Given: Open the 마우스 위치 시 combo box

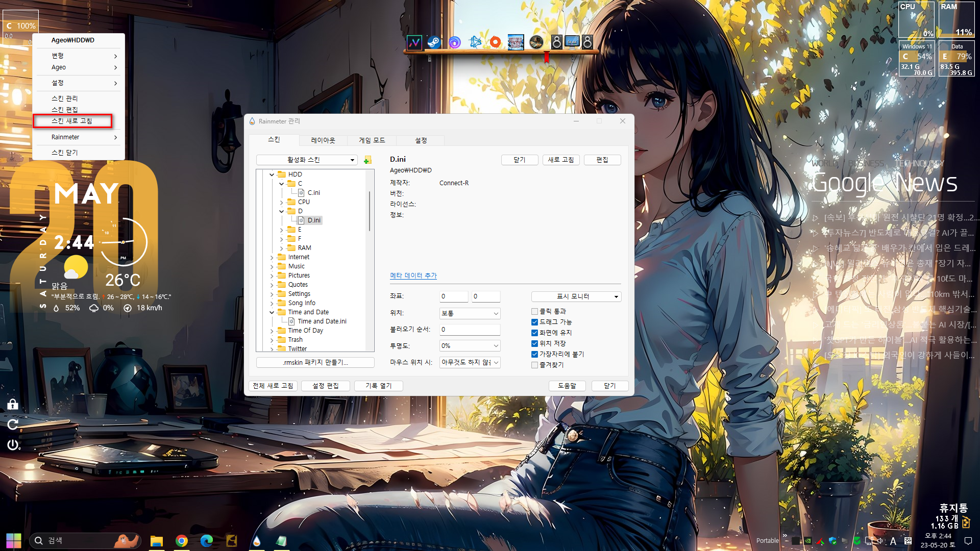Looking at the screenshot, I should [470, 362].
